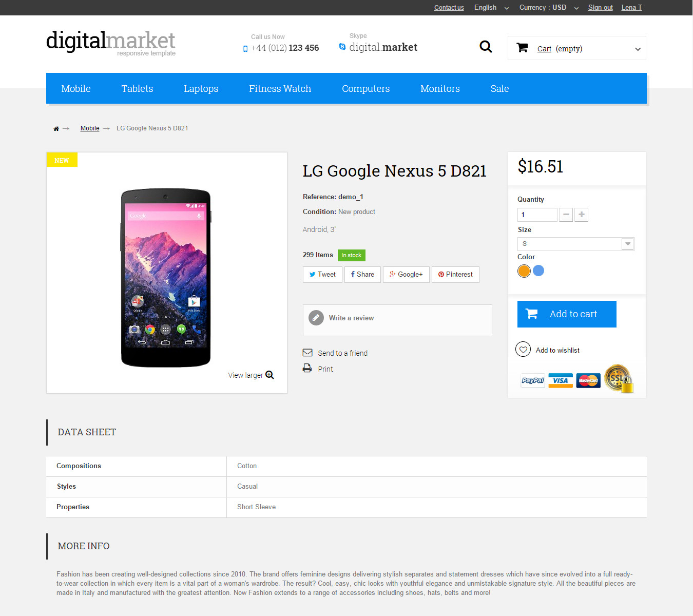Click the search magnifier icon
The image size is (693, 616).
486,47
